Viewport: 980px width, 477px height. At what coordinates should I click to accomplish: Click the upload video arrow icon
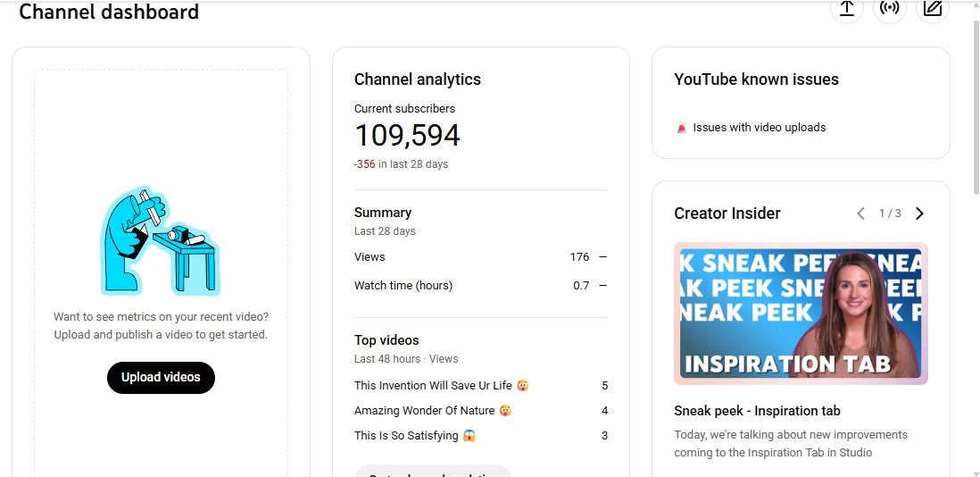(846, 8)
